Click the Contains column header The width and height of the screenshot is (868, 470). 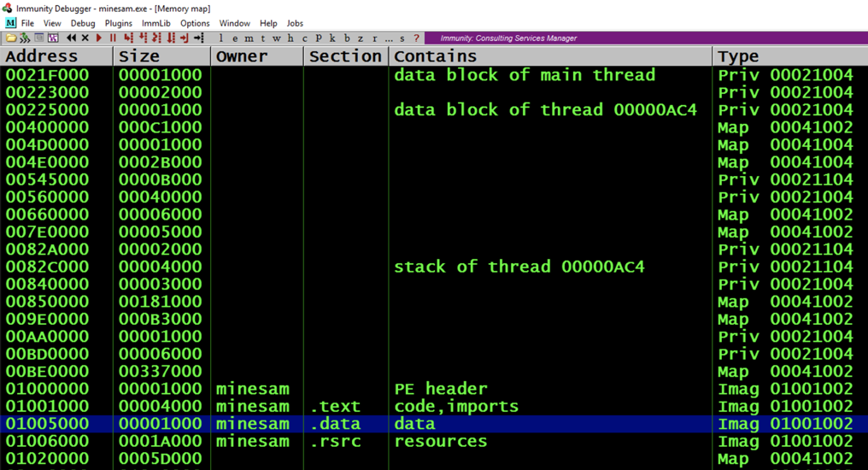pos(550,56)
